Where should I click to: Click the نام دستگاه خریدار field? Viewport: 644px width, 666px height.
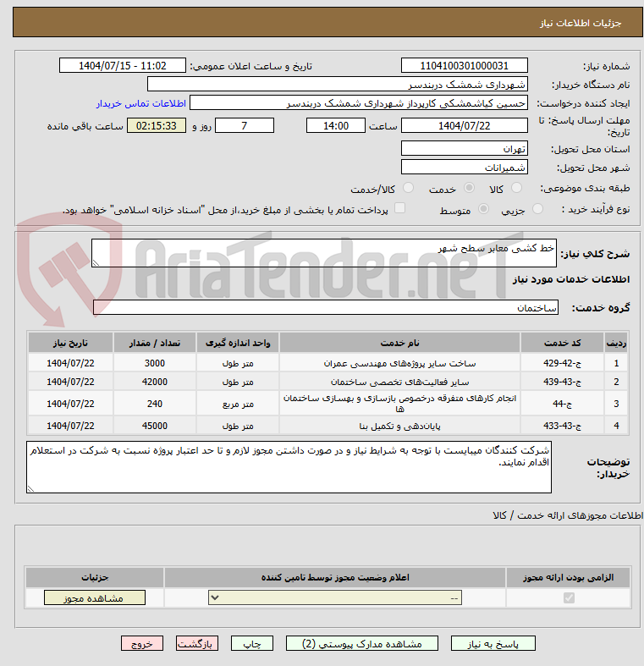coord(338,85)
